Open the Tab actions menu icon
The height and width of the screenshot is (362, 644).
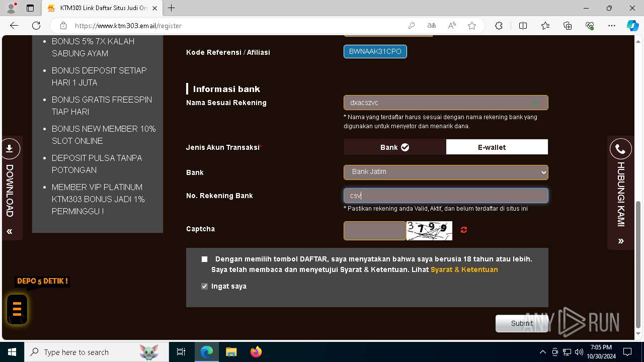(x=30, y=8)
